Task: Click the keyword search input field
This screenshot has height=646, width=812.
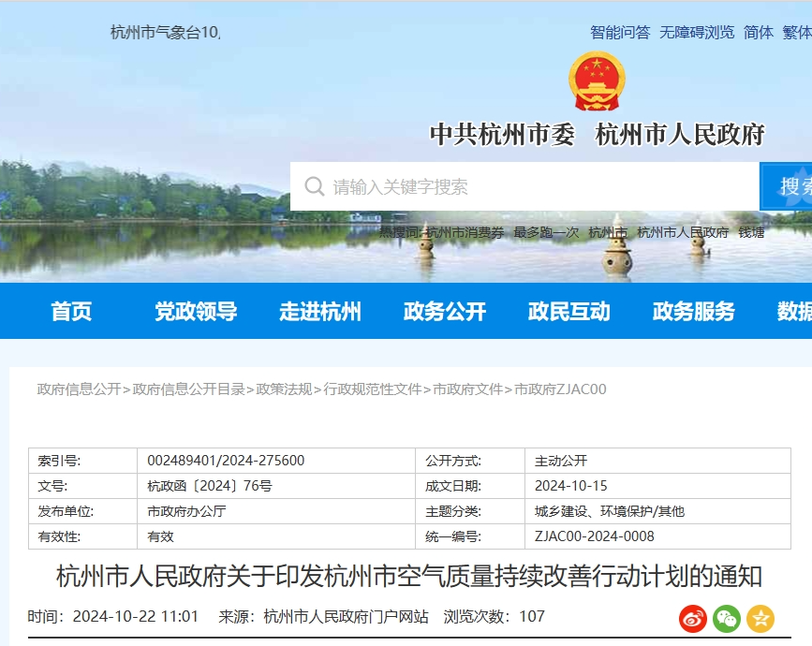Action: [x=534, y=186]
